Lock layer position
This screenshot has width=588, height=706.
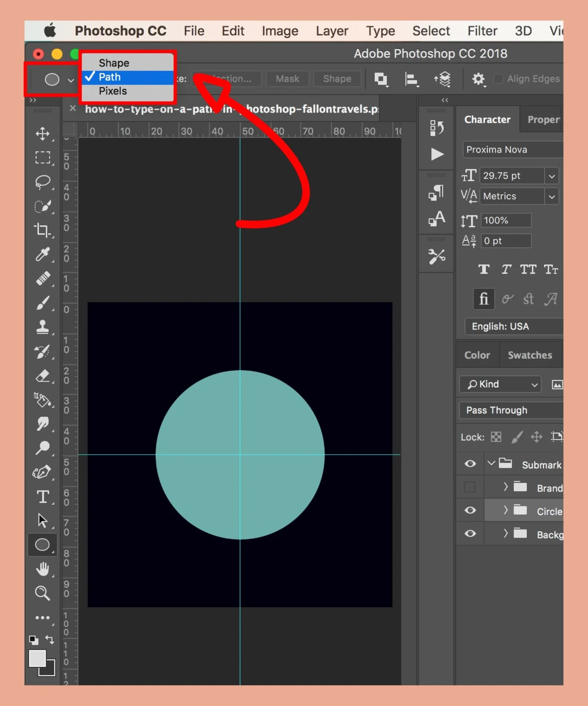point(537,437)
